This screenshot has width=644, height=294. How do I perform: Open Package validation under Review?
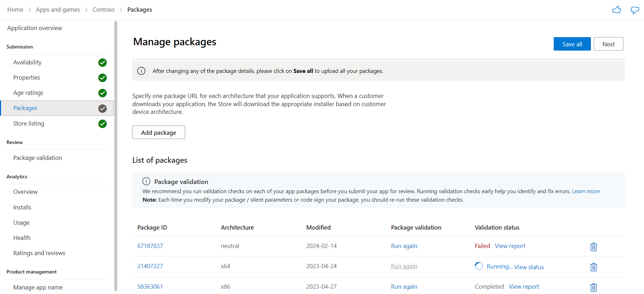[x=38, y=158]
